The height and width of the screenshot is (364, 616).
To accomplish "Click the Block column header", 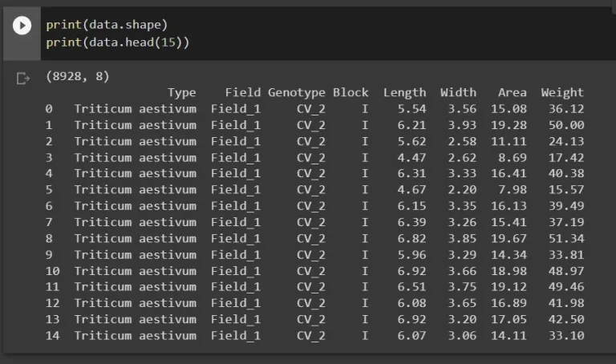I will click(x=351, y=93).
